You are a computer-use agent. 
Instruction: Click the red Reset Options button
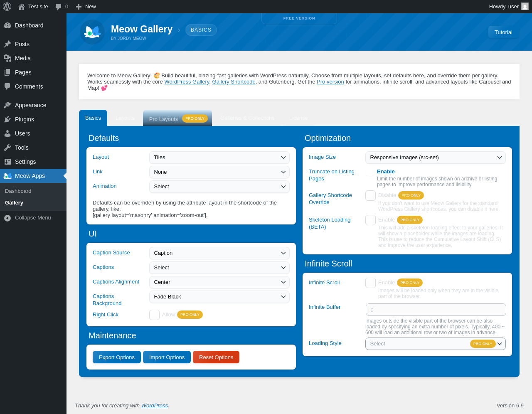[216, 357]
